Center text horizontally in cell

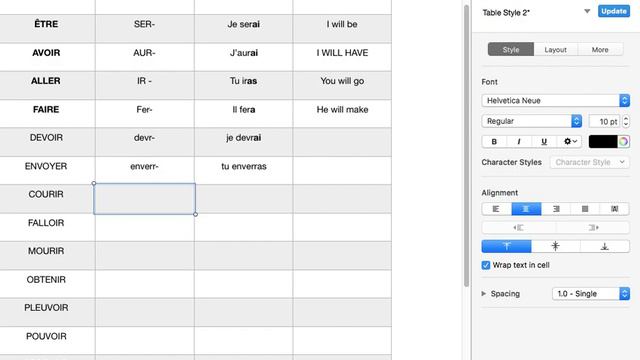pyautogui.click(x=526, y=209)
